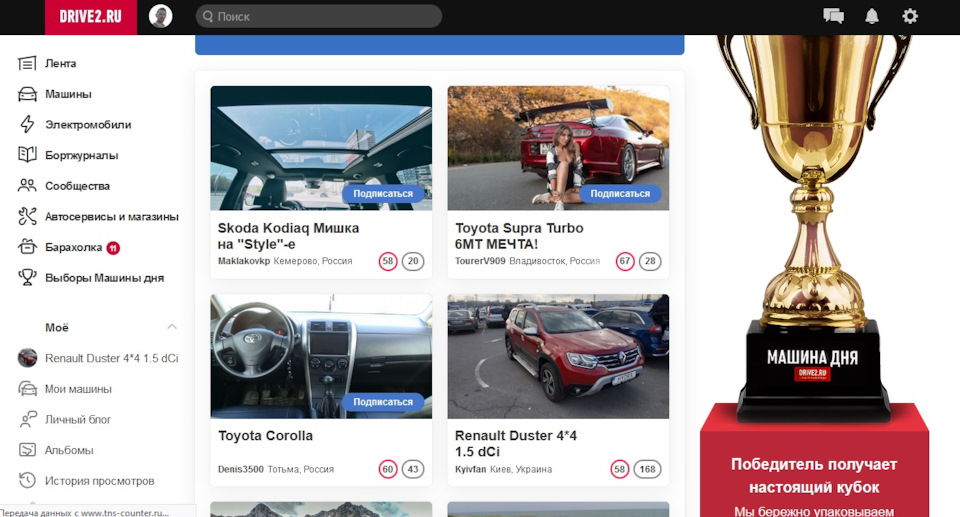This screenshot has width=960, height=517.
Task: Click the Моё section heading
Action: (x=56, y=328)
